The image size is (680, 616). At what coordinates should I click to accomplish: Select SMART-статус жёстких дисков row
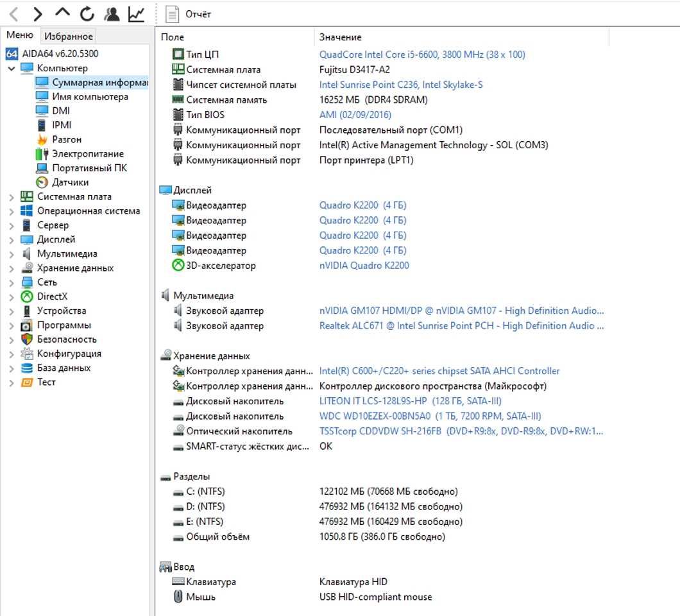tap(252, 447)
